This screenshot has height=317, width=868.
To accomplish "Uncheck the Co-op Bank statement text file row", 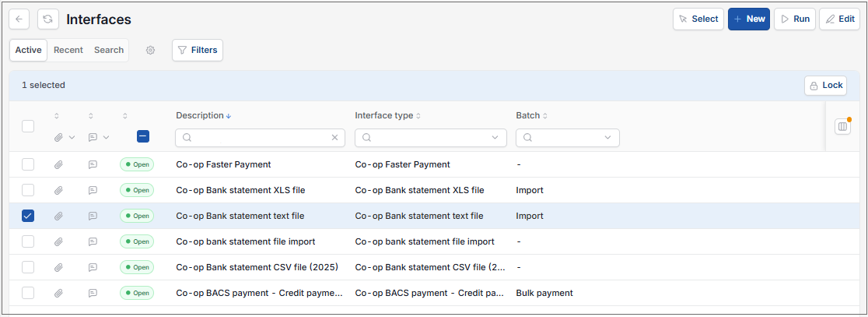I will coord(28,216).
